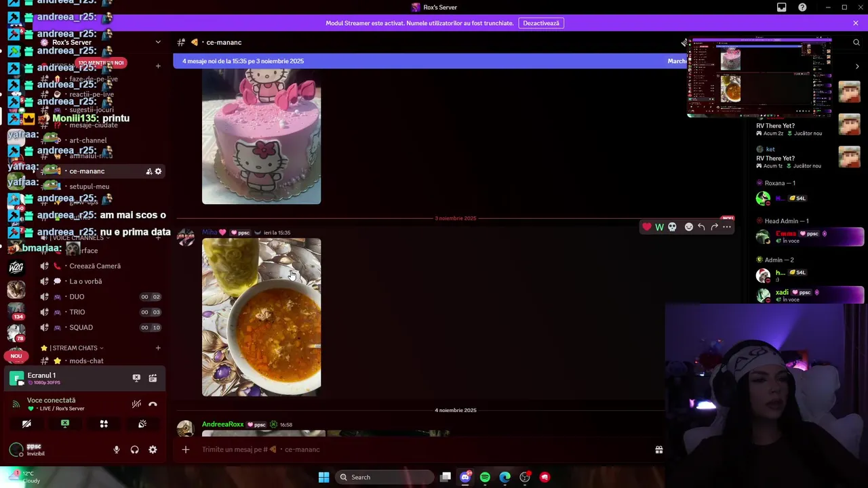This screenshot has height=488, width=868.
Task: Open ppsc user status panel
Action: (34, 449)
